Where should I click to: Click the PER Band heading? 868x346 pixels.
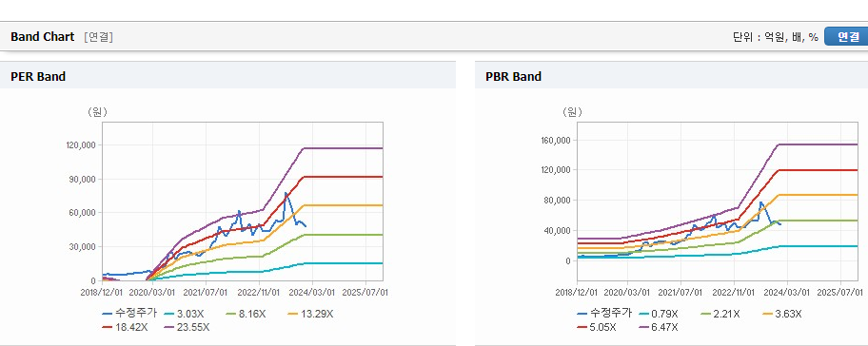(x=38, y=77)
